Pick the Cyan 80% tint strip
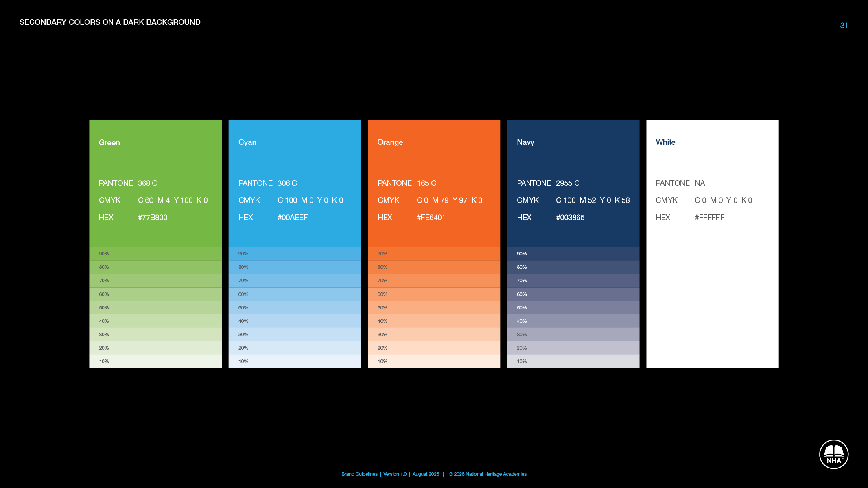Screen dimensions: 868x488 (x=295, y=267)
